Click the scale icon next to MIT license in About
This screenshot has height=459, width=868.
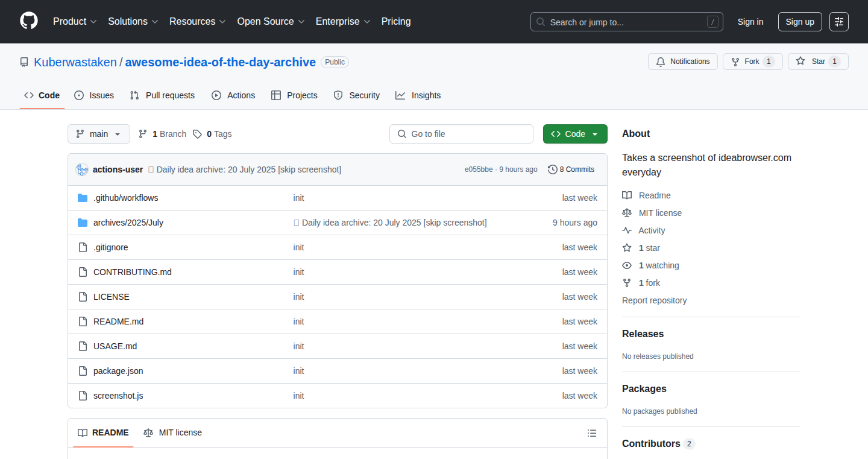point(627,213)
